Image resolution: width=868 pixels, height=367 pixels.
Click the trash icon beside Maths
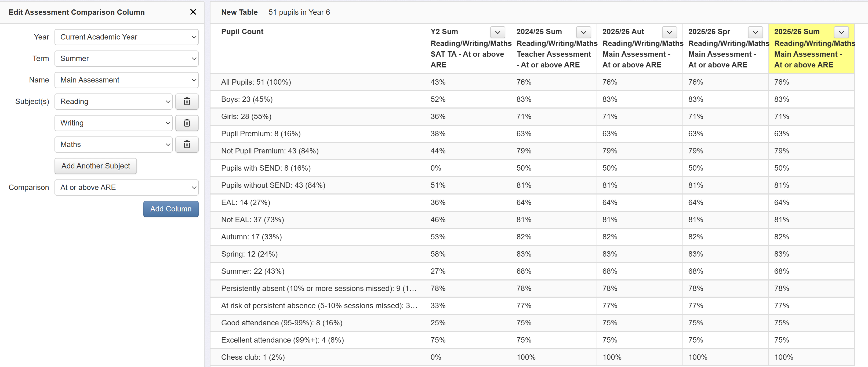(187, 145)
